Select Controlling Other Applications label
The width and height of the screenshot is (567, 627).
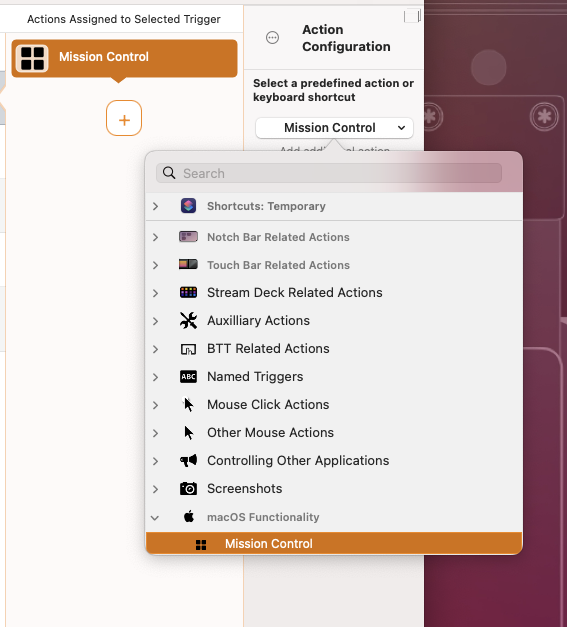click(298, 461)
